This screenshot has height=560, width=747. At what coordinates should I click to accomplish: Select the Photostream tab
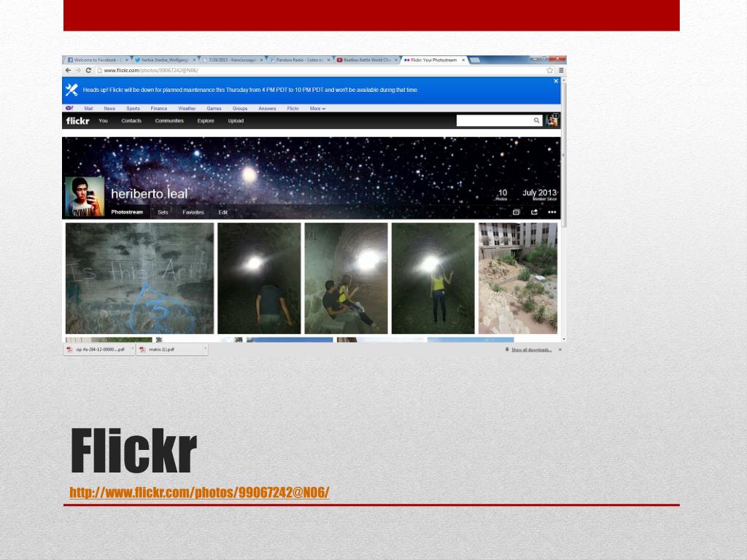tap(127, 212)
